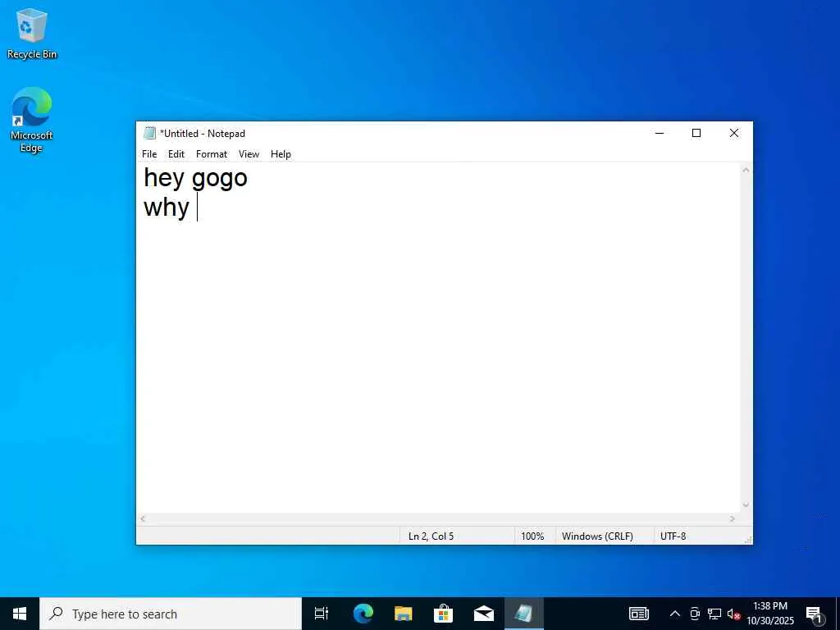Image resolution: width=840 pixels, height=630 pixels.
Task: Open the Edit menu
Action: 176,154
